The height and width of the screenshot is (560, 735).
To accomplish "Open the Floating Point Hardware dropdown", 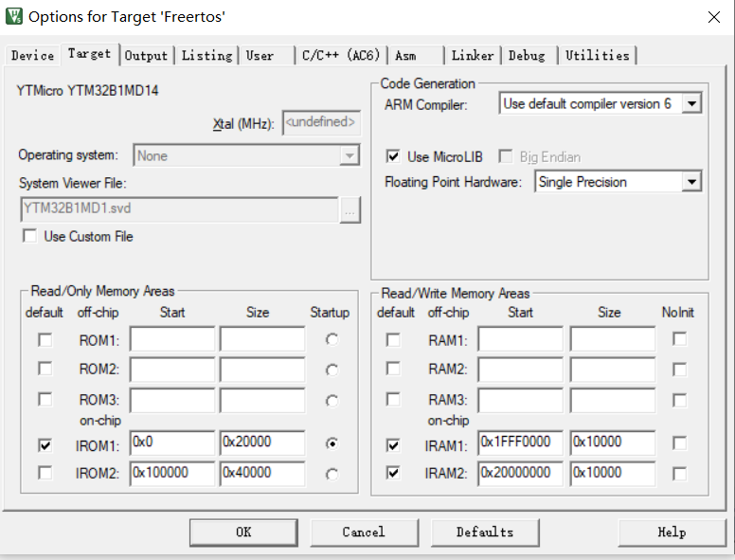I will click(x=691, y=182).
